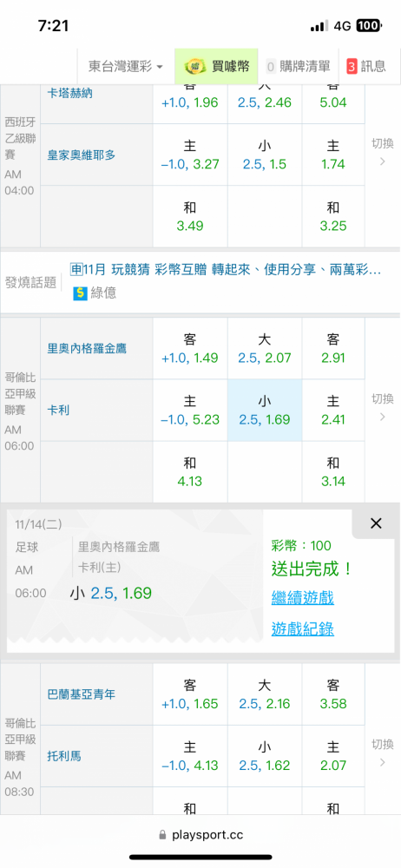Click 切換 arrow for 皇家奧維耶多 match
The height and width of the screenshot is (868, 401).
tap(382, 152)
